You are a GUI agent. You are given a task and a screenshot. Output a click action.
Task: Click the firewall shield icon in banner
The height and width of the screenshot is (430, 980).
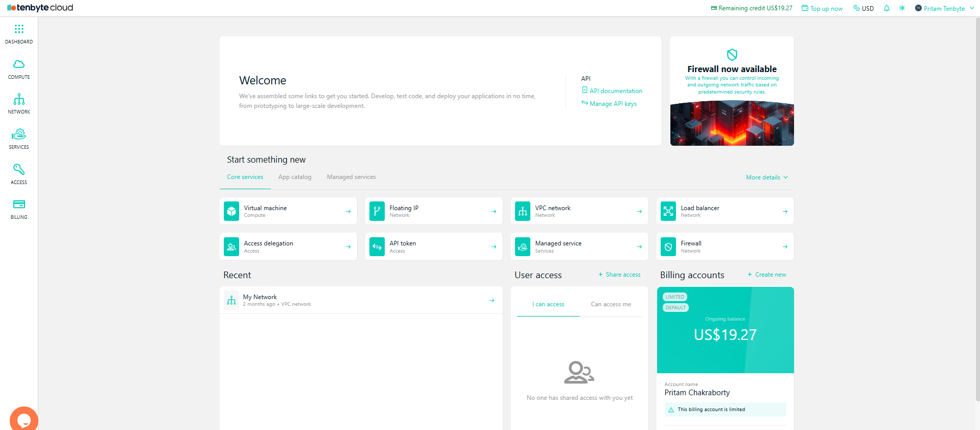732,54
